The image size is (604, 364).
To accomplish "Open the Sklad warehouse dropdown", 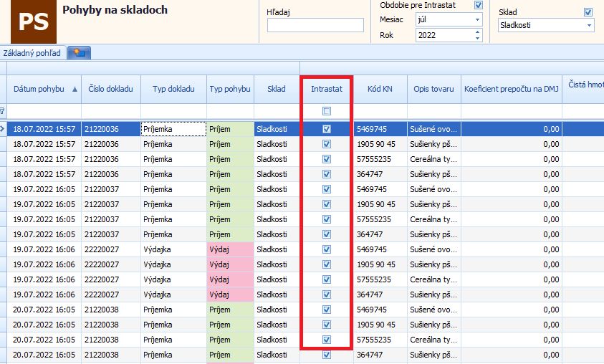I will [589, 25].
